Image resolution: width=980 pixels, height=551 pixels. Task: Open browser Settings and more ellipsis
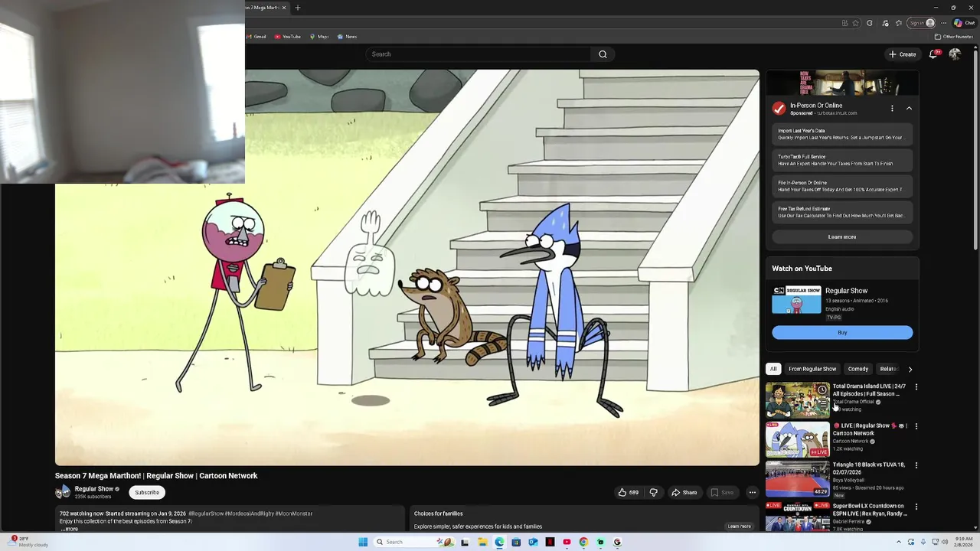(x=943, y=23)
